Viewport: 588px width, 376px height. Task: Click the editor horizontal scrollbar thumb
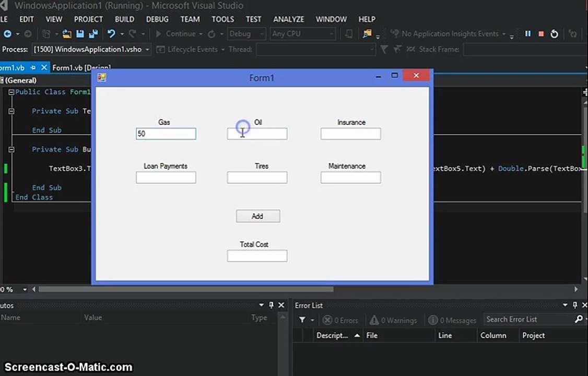(186, 289)
